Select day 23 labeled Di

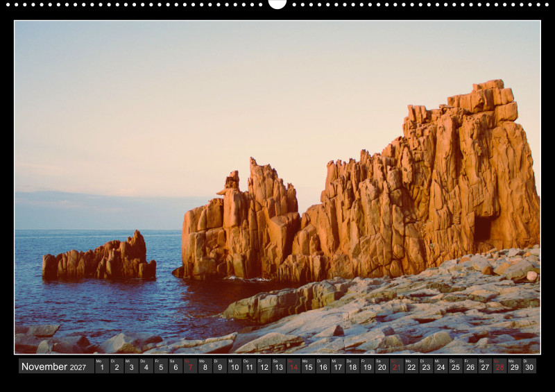click(x=426, y=366)
